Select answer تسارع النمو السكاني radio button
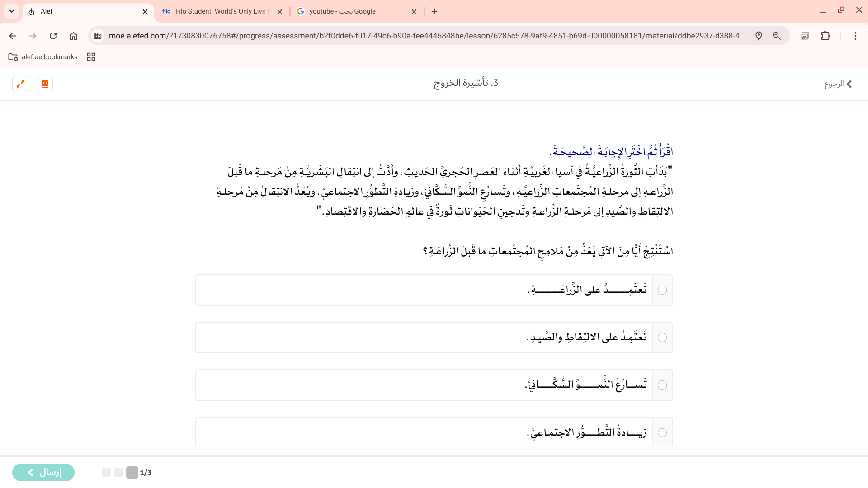This screenshot has height=488, width=868. (662, 385)
